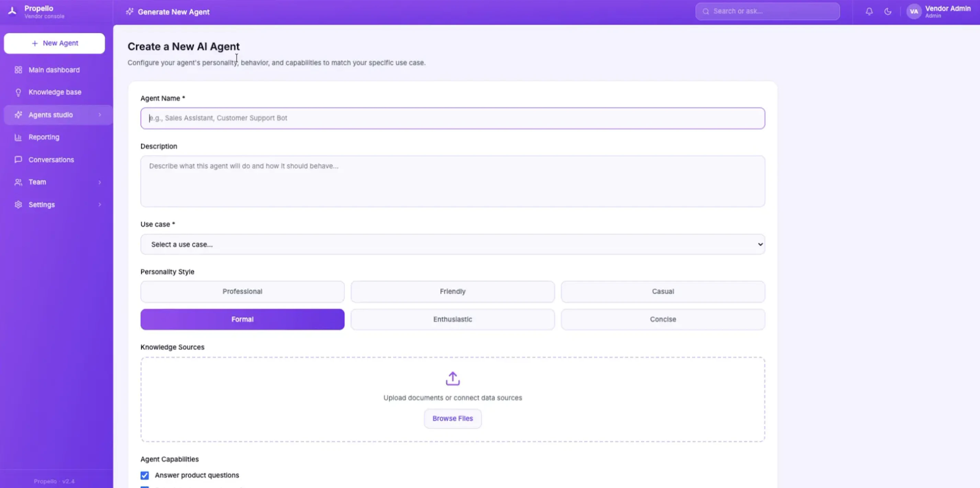Image resolution: width=980 pixels, height=488 pixels.
Task: Select Concise personality style
Action: pyautogui.click(x=663, y=319)
